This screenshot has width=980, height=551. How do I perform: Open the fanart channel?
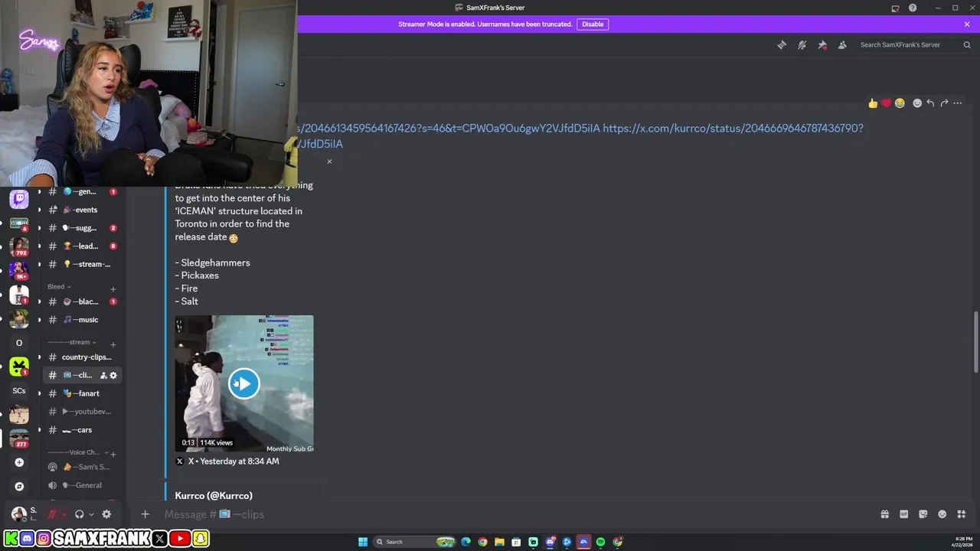[82, 393]
